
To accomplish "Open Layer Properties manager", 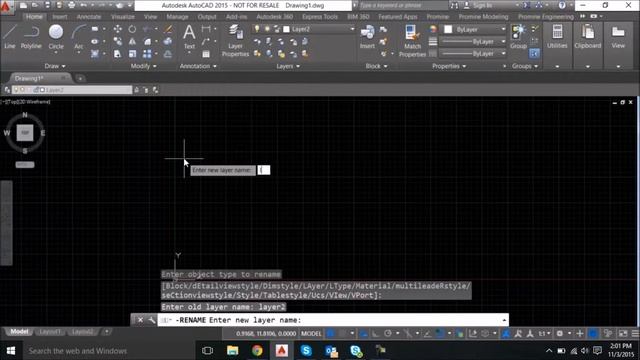I will 235,40.
